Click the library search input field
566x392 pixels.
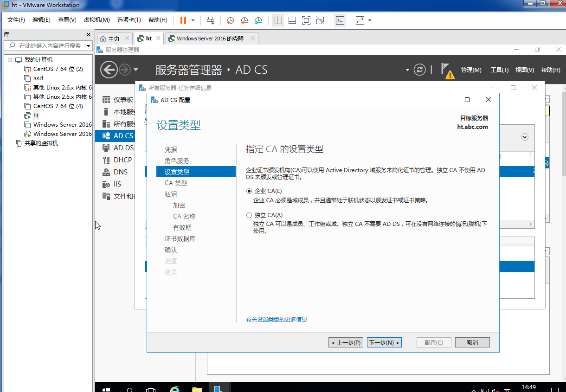pyautogui.click(x=49, y=45)
